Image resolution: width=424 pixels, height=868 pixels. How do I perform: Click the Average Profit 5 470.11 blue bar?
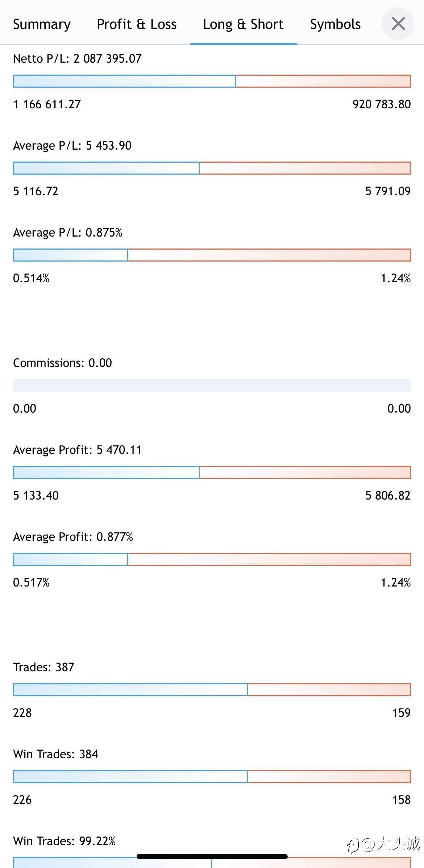106,472
